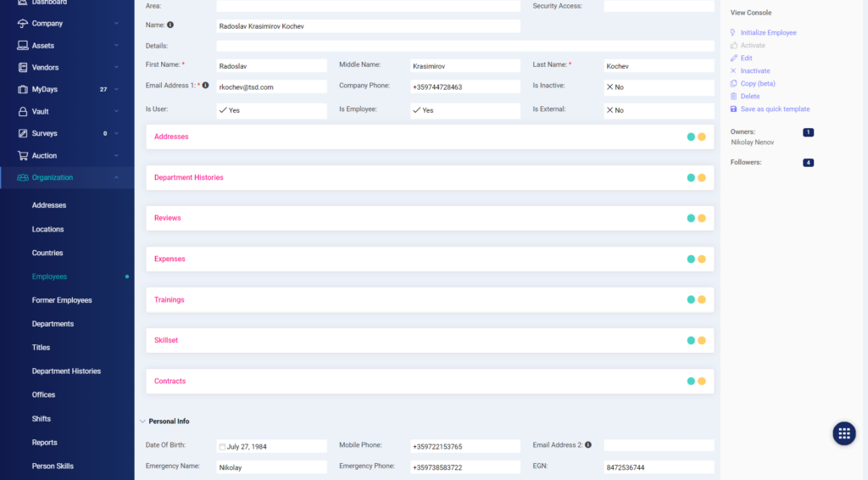Screen dimensions: 868x480
Task: Click the Surveys icon in sidebar
Action: 23,133
